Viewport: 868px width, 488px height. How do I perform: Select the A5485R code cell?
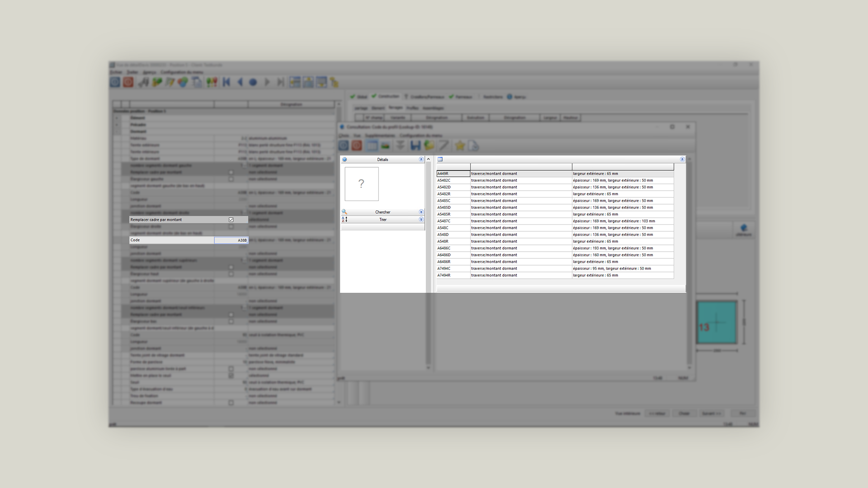453,214
